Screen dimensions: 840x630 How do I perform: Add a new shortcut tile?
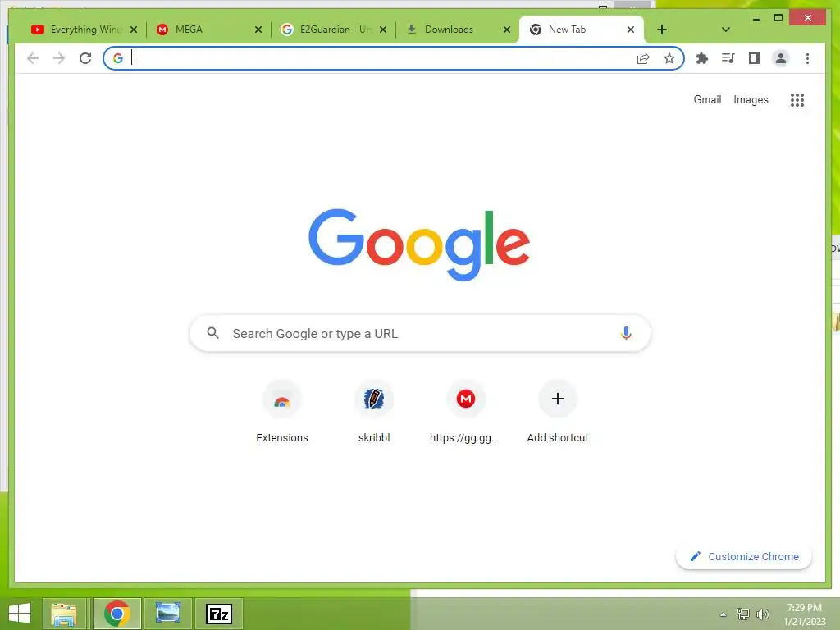click(558, 412)
